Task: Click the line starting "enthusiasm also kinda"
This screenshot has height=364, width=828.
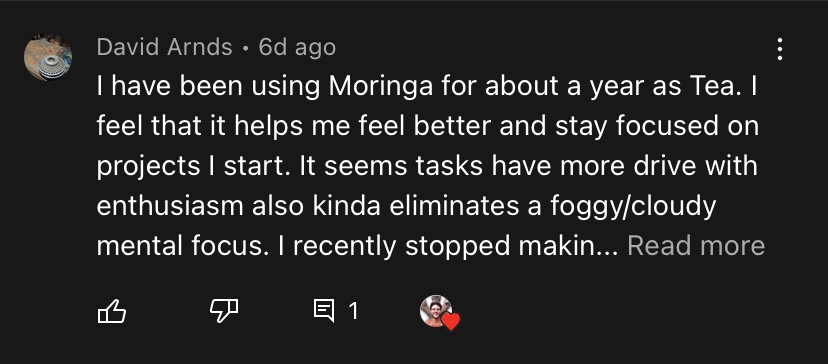Action: [406, 206]
